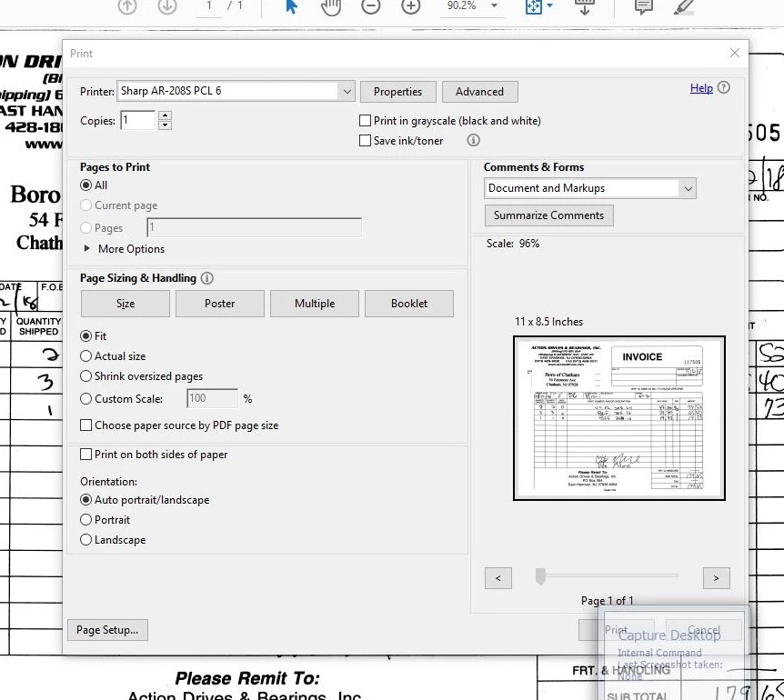Screen dimensions: 784x700
Task: Select the Booklet tab button
Action: (409, 304)
